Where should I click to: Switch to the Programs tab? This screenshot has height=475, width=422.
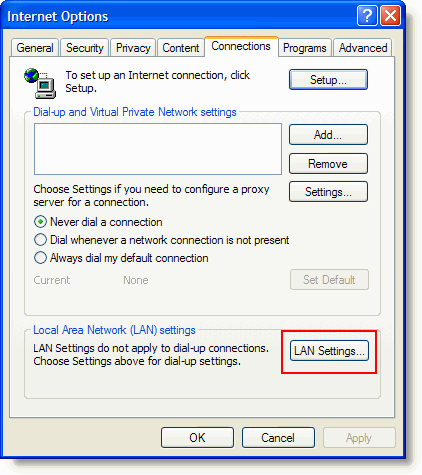(x=304, y=48)
